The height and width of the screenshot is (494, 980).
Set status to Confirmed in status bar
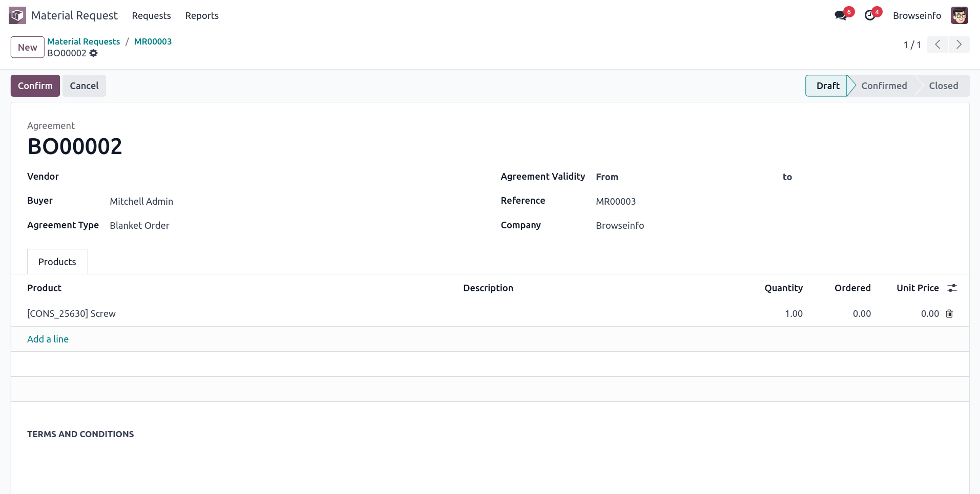(x=884, y=86)
